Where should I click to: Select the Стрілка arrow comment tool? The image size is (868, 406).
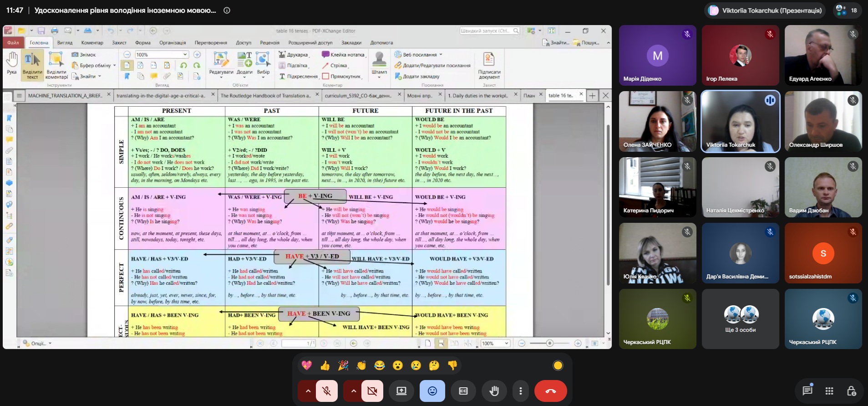pos(335,66)
